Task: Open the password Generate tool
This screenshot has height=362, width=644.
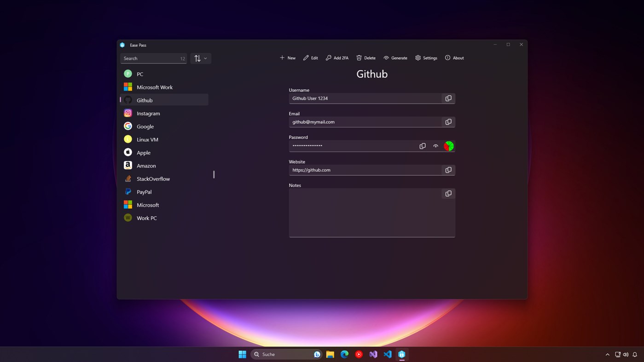Action: click(395, 58)
